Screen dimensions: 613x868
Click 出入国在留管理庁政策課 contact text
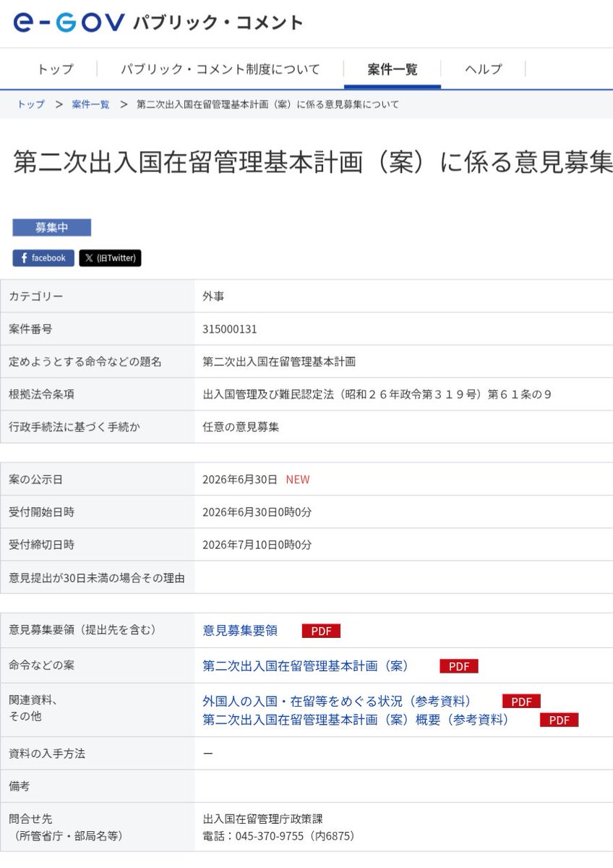point(263,819)
